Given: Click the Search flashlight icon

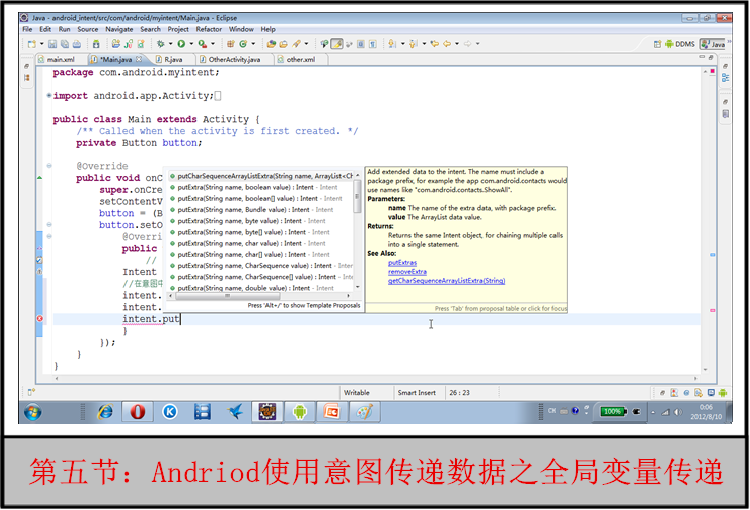Looking at the screenshot, I should [297, 44].
